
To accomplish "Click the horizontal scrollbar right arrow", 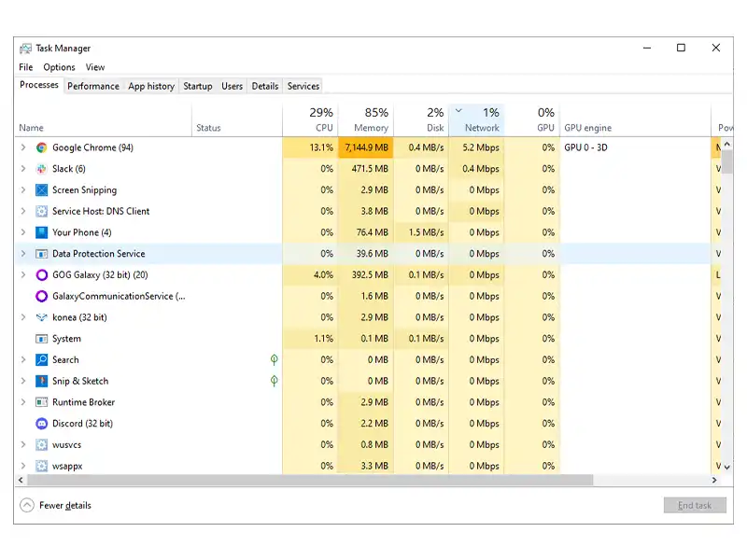I will pyautogui.click(x=714, y=480).
